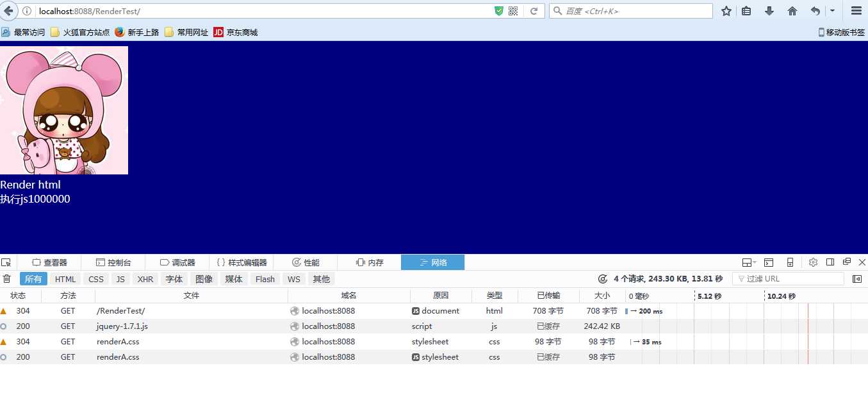This screenshot has height=404, width=868.
Task: Toggle HTML request filter
Action: coord(65,279)
